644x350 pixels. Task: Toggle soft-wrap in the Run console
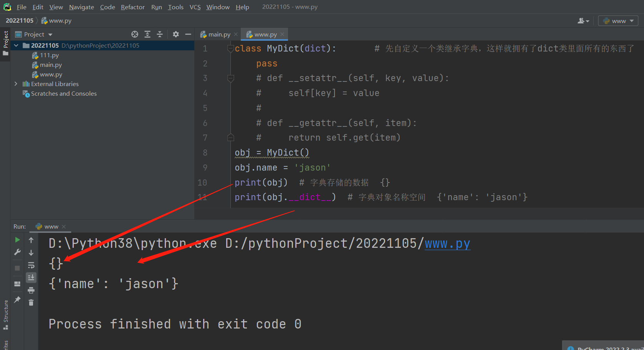31,265
